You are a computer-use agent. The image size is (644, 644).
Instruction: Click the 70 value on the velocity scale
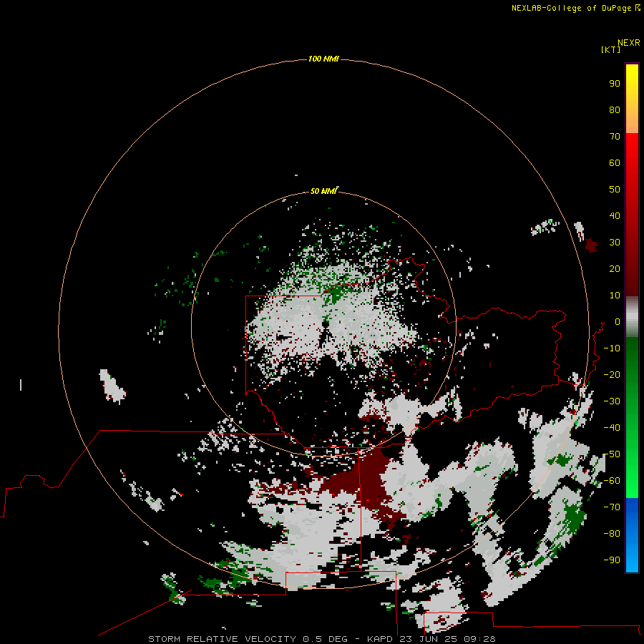tap(615, 137)
